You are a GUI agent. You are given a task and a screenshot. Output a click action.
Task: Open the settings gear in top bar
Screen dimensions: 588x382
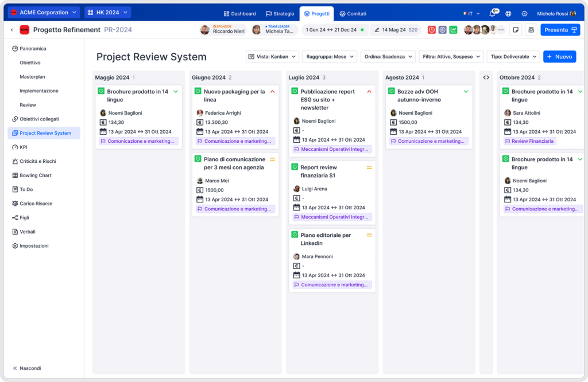(x=524, y=14)
